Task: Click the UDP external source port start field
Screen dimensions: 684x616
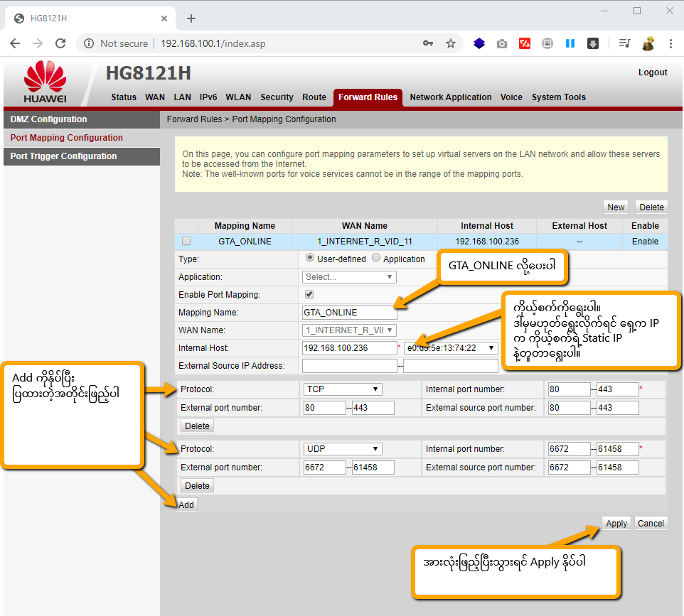Action: 570,468
